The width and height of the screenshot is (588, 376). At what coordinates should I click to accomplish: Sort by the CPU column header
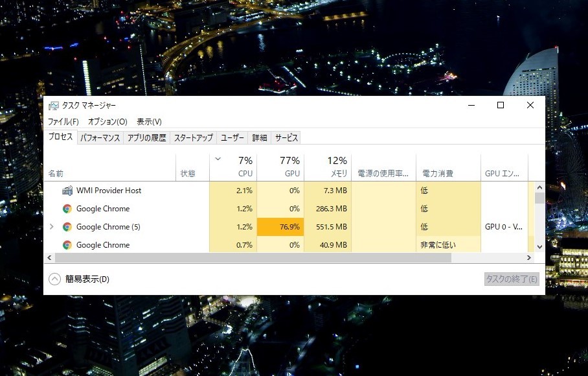coord(233,167)
